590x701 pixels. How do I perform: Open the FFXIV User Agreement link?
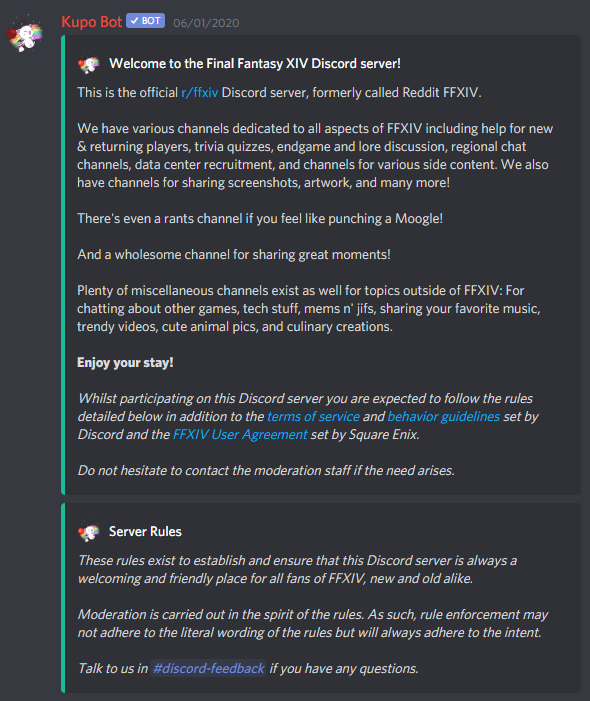point(240,435)
